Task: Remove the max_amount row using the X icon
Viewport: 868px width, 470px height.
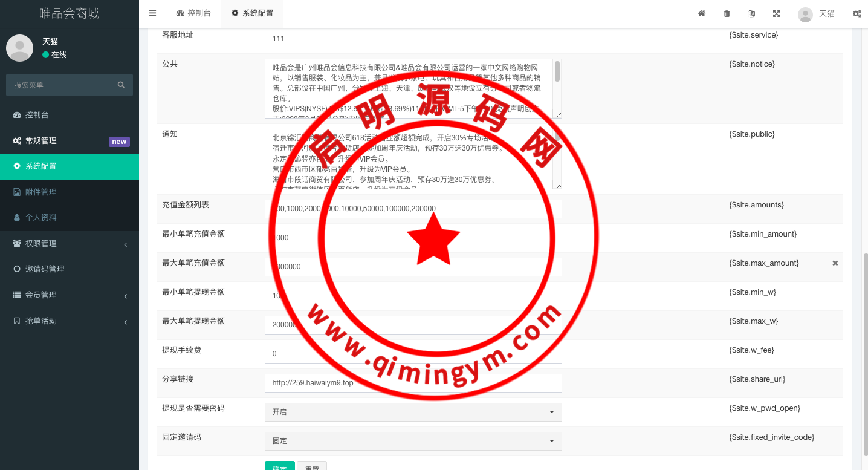Action: coord(835,263)
